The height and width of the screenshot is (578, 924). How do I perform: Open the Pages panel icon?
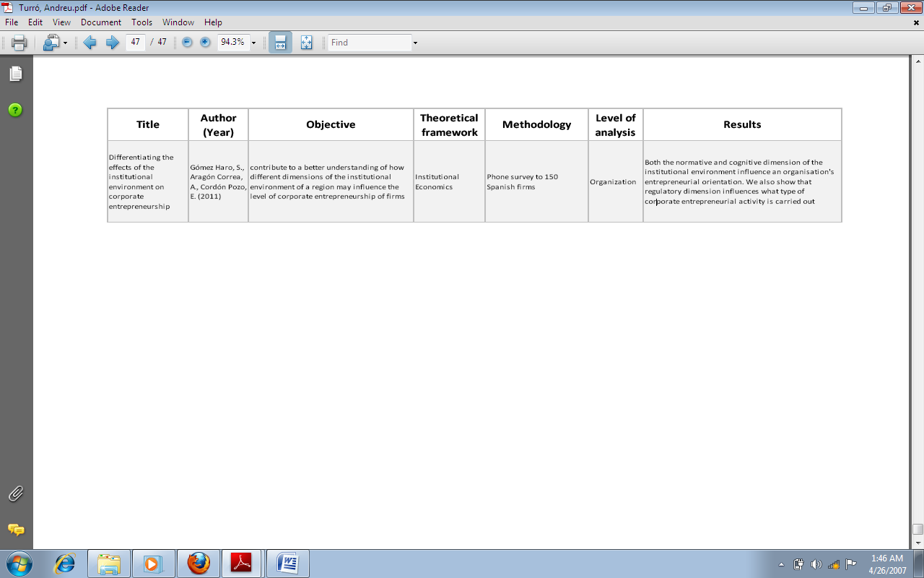tap(16, 74)
